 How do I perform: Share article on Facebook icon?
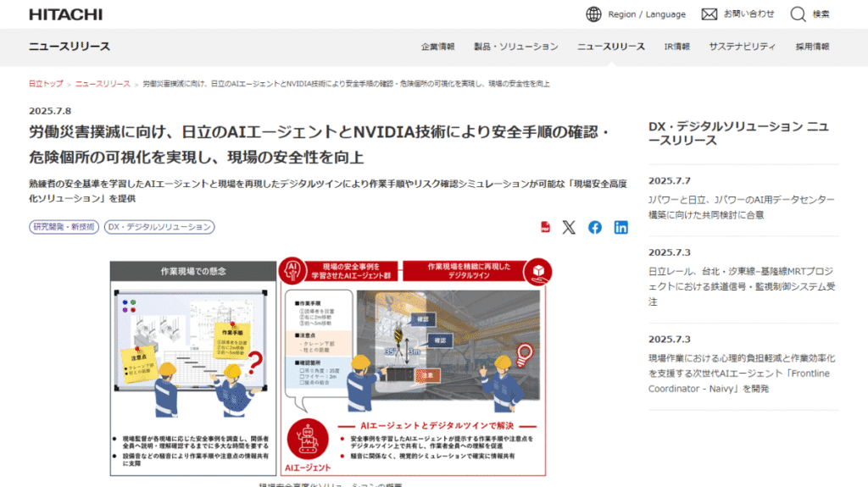click(x=595, y=228)
